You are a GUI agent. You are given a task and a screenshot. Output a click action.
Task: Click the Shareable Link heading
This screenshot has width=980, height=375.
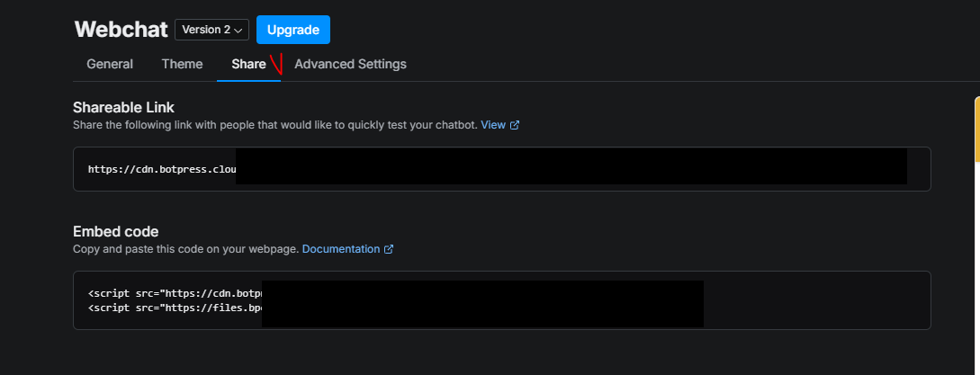124,108
